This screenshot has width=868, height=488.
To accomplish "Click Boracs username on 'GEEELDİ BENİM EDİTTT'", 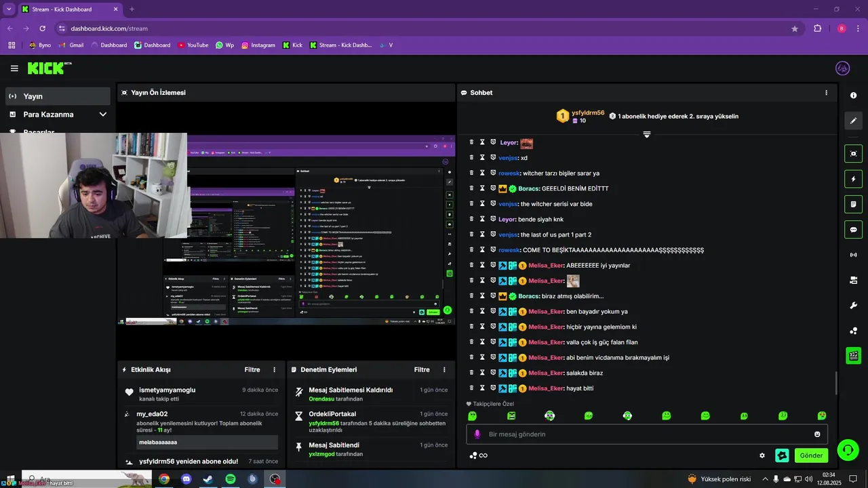I will pos(529,188).
